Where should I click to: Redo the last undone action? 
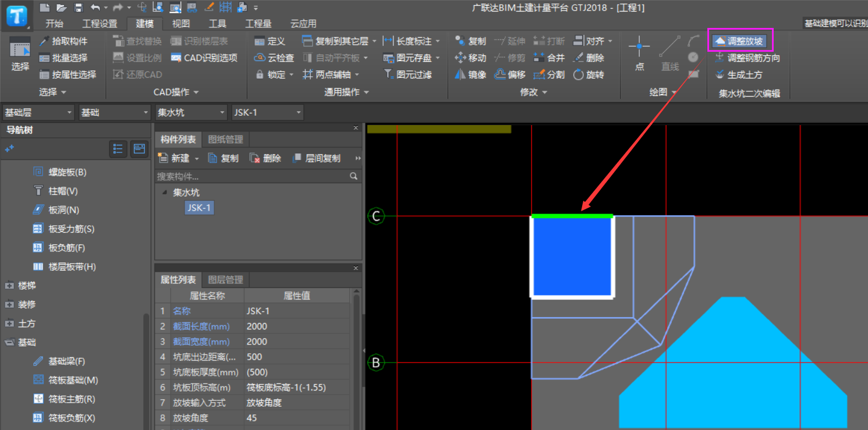coord(118,8)
